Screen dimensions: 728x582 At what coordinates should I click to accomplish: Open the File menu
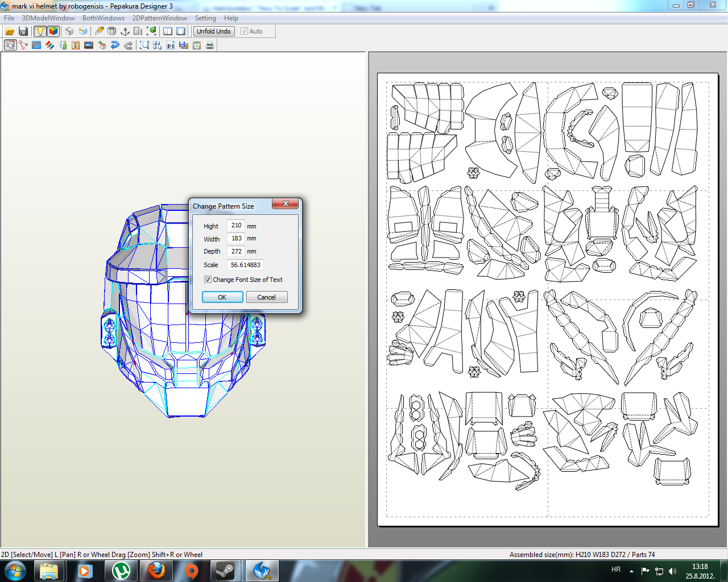[x=9, y=18]
